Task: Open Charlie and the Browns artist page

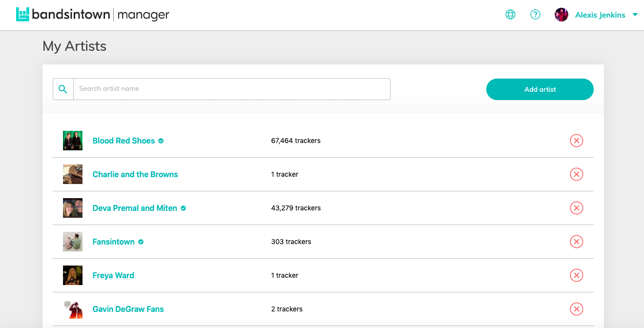Action: click(x=135, y=174)
